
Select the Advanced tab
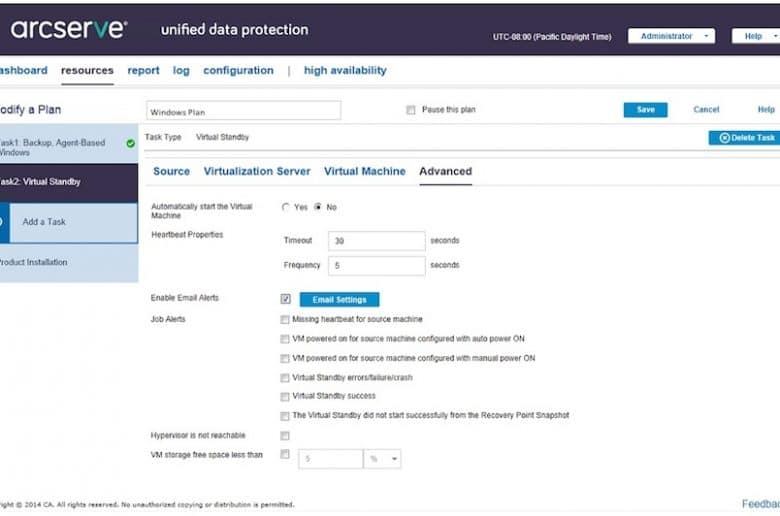[x=445, y=171]
